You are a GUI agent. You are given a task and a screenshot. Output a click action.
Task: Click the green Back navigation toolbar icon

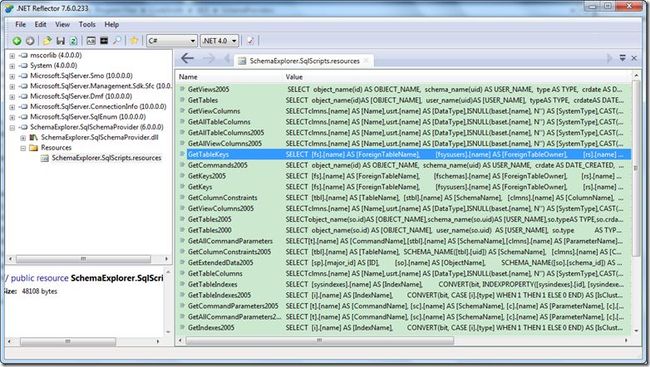pos(17,41)
